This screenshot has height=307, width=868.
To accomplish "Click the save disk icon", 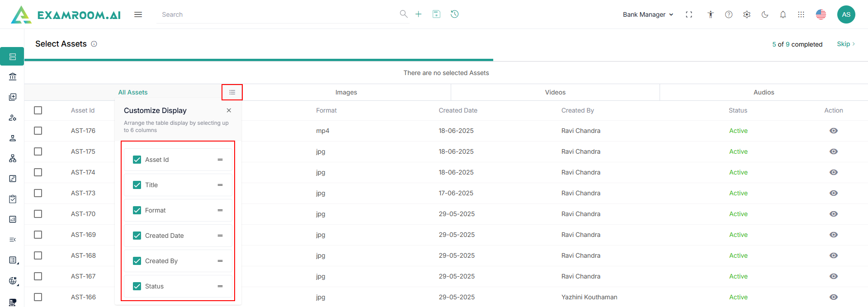I will pos(436,14).
